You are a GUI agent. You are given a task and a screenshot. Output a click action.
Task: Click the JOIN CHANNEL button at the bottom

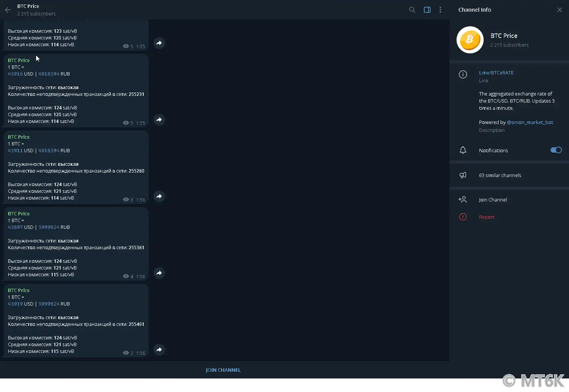[223, 370]
